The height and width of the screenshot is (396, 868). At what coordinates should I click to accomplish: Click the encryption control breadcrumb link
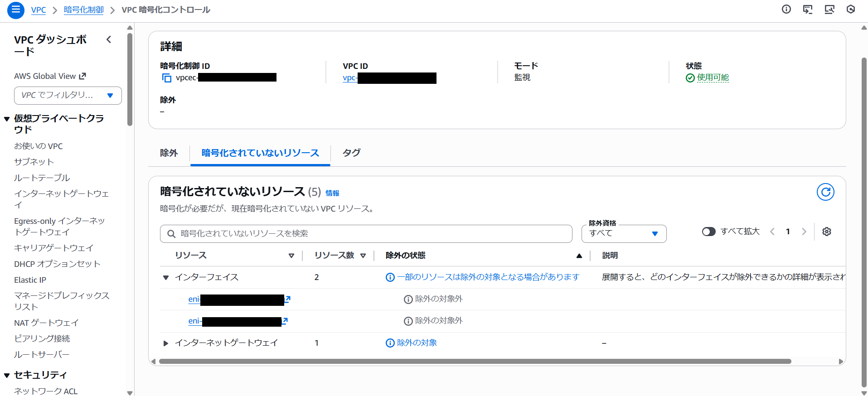click(84, 10)
